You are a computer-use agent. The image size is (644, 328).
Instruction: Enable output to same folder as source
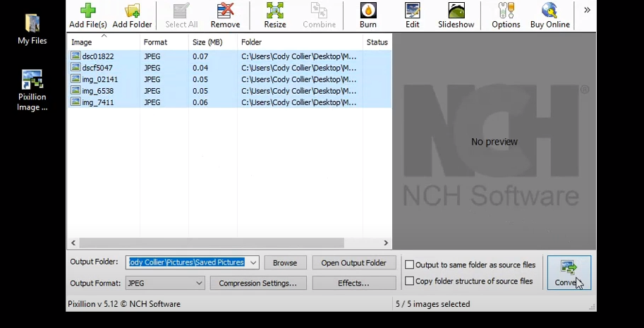[410, 265]
